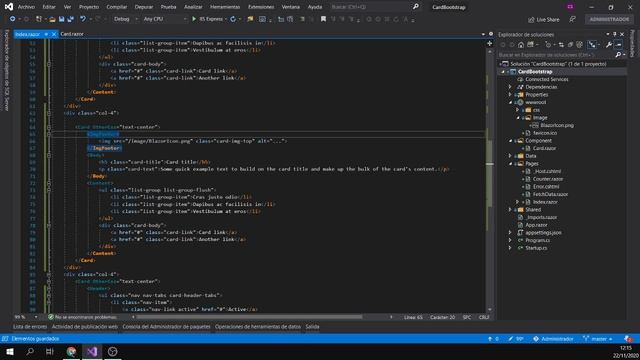
Task: Open Consola del Administrador de paquetes tab
Action: pyautogui.click(x=166, y=327)
